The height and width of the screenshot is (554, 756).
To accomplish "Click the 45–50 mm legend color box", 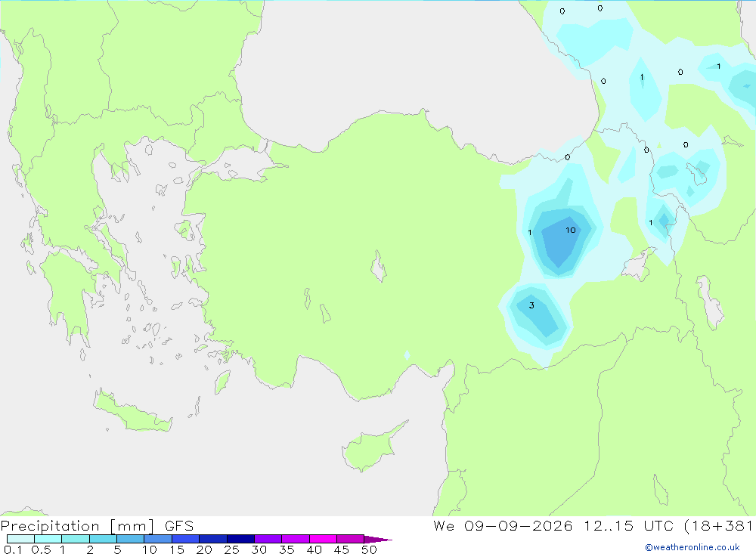I will point(350,539).
